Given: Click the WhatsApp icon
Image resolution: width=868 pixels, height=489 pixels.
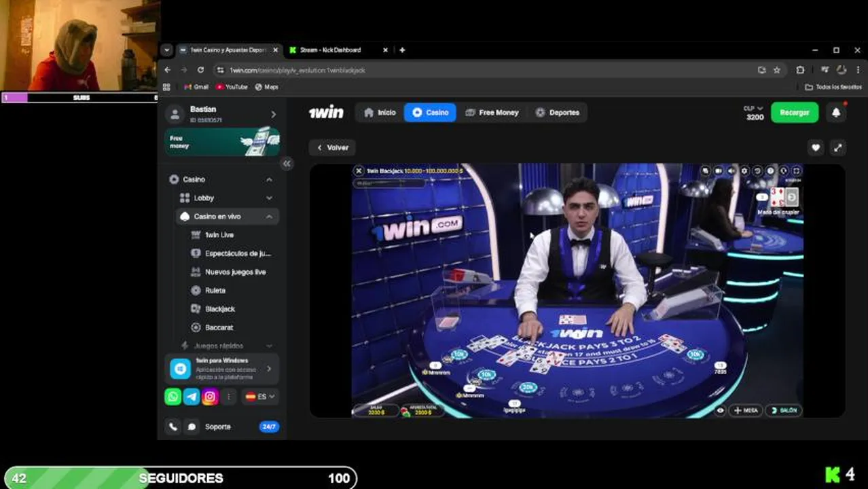Looking at the screenshot, I should point(173,397).
